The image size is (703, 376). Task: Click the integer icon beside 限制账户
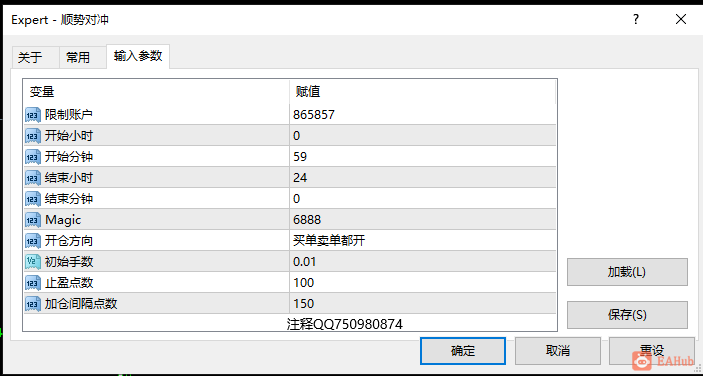33,115
